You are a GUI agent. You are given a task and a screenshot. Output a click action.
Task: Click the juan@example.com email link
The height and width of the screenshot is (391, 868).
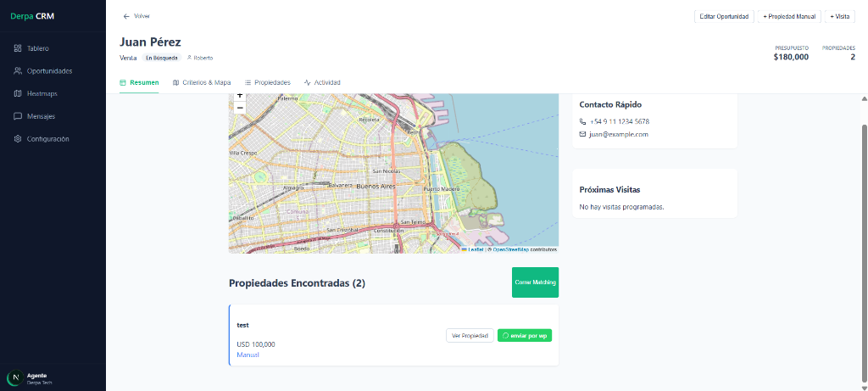pos(619,134)
